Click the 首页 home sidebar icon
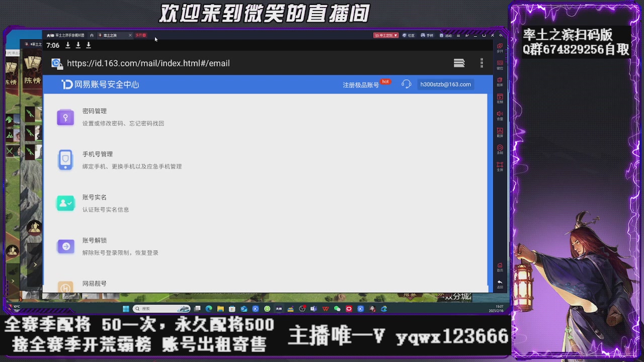This screenshot has height=362, width=644. point(500,266)
